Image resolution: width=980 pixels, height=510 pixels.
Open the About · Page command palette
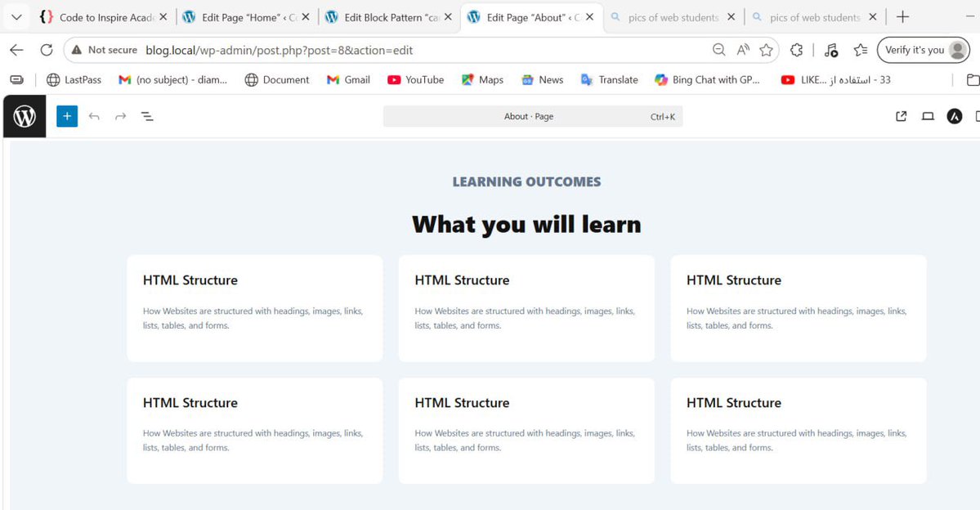pyautogui.click(x=532, y=116)
